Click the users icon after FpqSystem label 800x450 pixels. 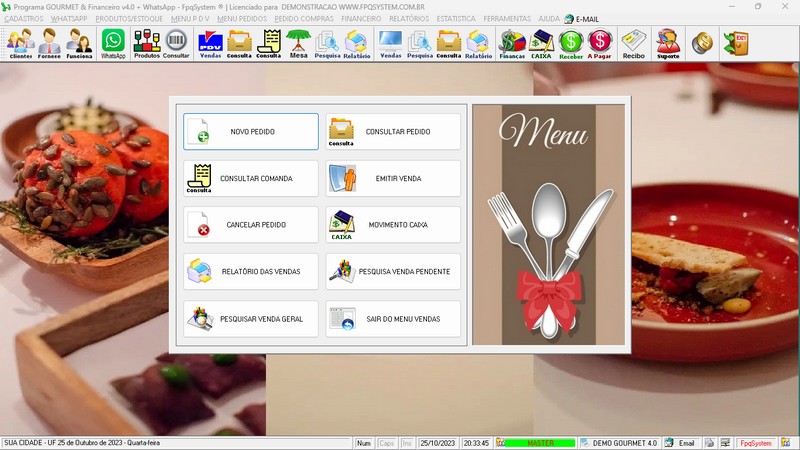click(785, 443)
